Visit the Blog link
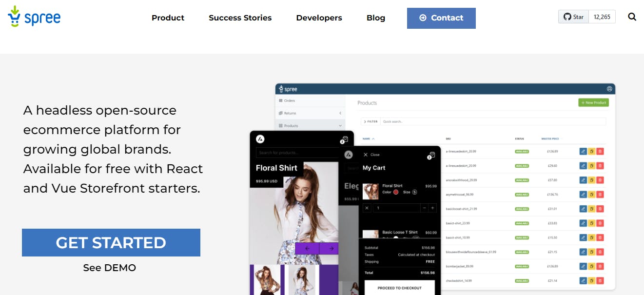The width and height of the screenshot is (644, 295). pyautogui.click(x=375, y=18)
